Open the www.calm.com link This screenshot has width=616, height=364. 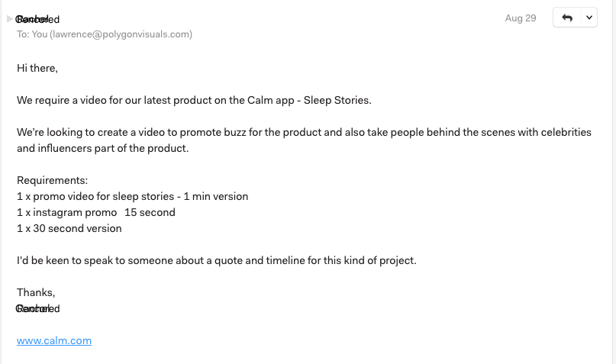(54, 340)
